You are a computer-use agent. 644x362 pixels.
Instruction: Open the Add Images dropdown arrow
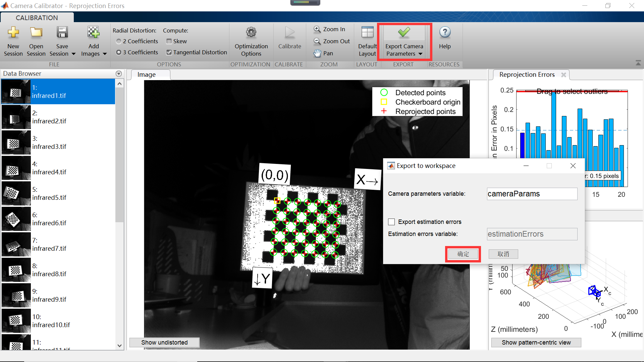pyautogui.click(x=105, y=54)
